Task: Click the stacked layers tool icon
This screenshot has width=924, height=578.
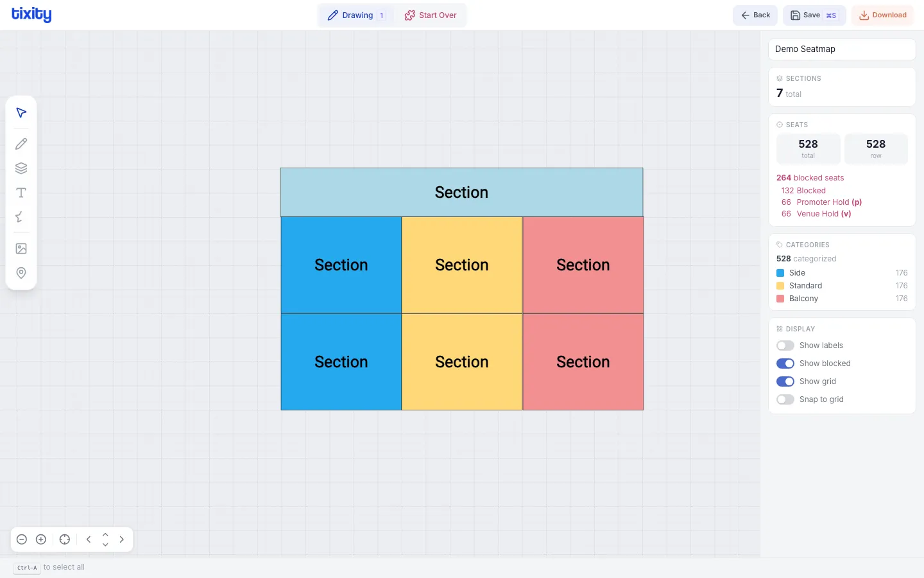Action: point(21,168)
